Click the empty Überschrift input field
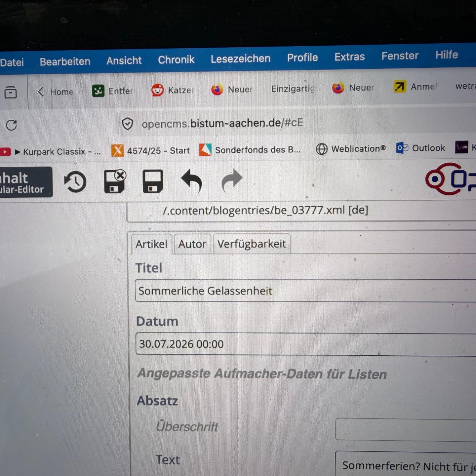The image size is (476, 476). click(x=406, y=429)
